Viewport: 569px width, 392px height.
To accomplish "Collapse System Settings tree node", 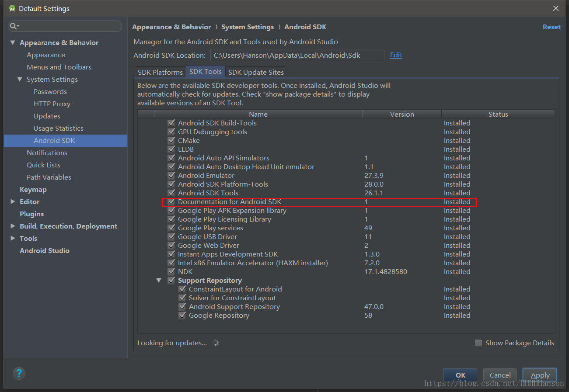I will pos(19,79).
